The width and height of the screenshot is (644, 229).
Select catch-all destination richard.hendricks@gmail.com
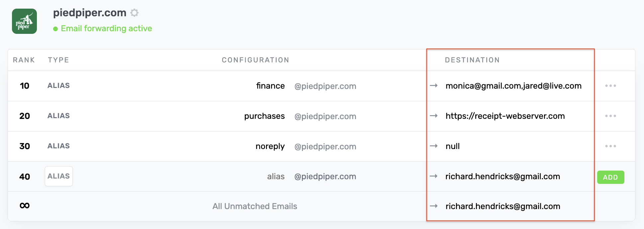pyautogui.click(x=503, y=206)
